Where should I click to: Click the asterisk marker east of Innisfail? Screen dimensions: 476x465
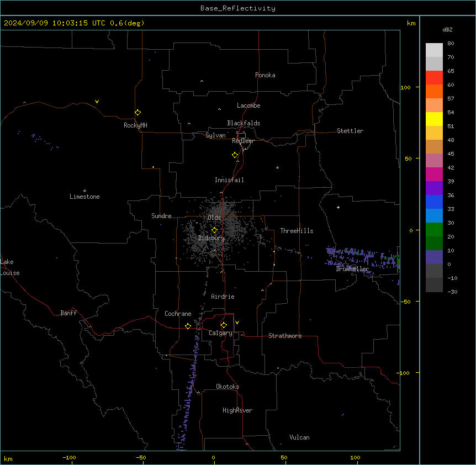[277, 167]
